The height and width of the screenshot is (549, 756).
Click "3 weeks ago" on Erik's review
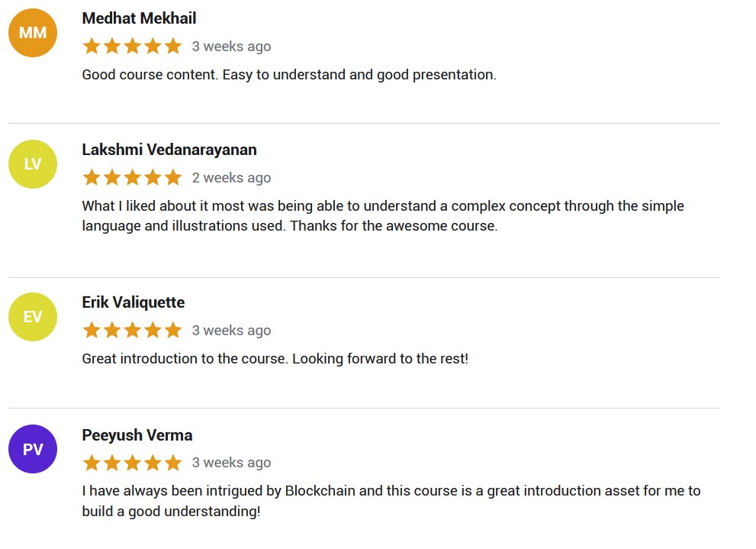click(231, 331)
